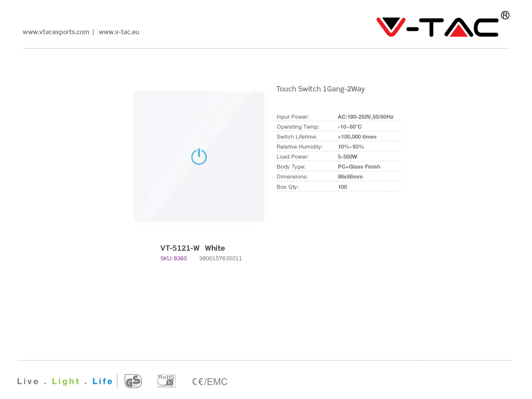Click the Body Type label
Image resolution: width=532 pixels, height=399 pixels.
click(291, 167)
